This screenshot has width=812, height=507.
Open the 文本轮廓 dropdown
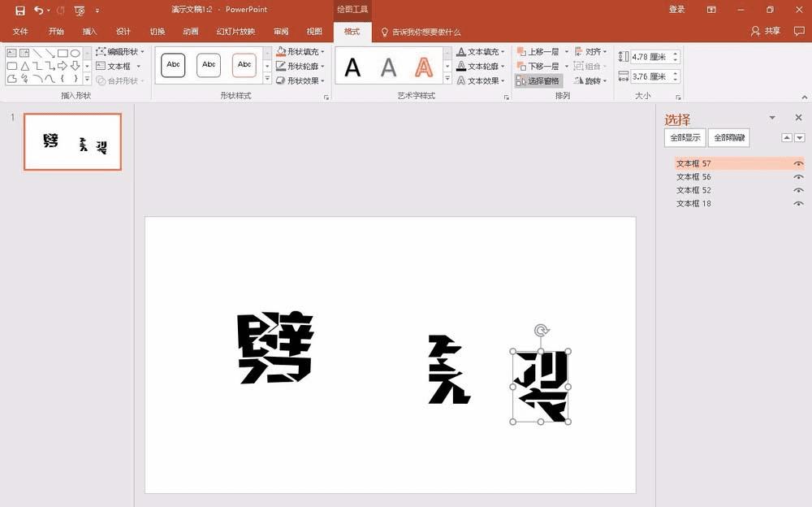[x=481, y=66]
